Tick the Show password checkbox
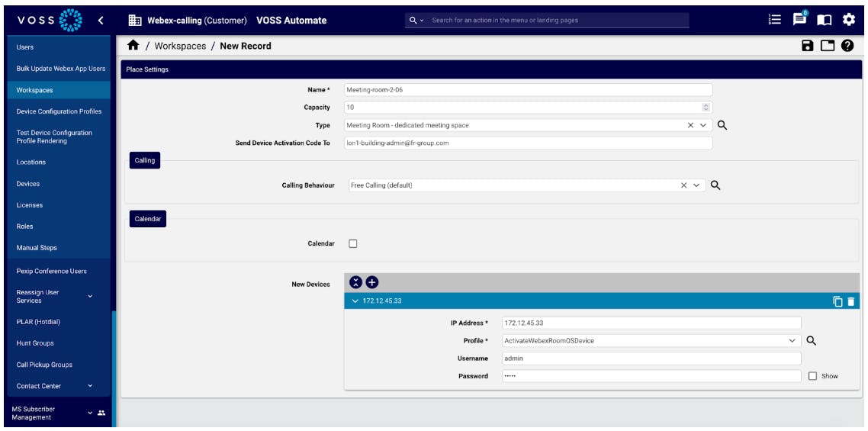 pos(812,376)
